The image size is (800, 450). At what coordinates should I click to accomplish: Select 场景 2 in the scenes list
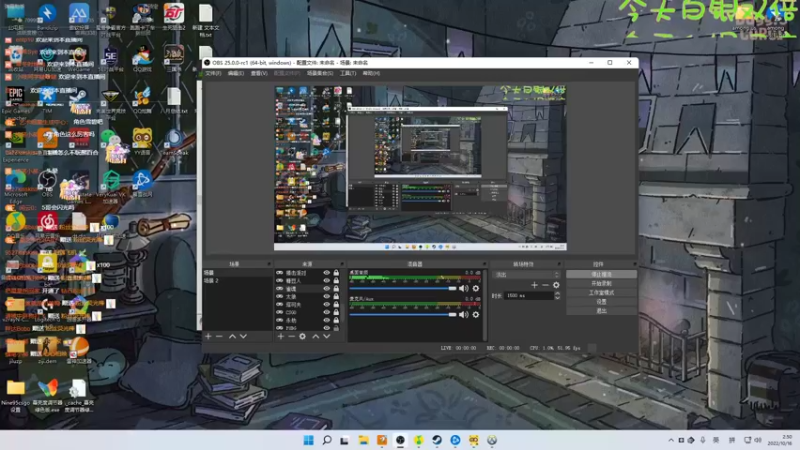[x=237, y=281]
